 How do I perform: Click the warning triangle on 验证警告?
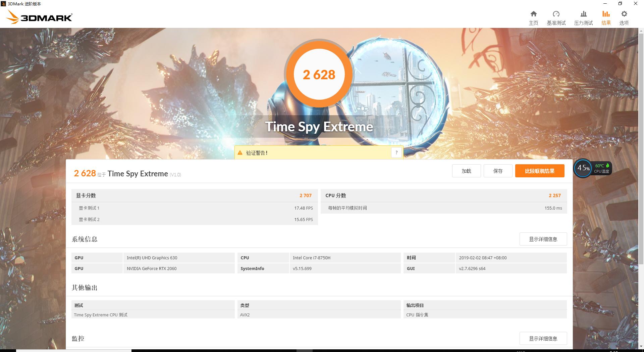click(240, 152)
